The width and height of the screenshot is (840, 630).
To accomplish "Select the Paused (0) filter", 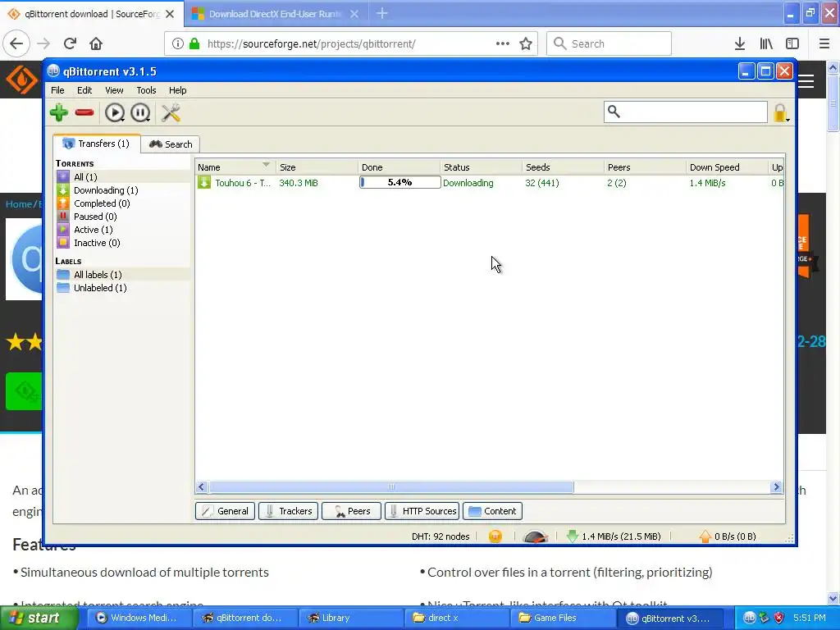I will [x=123, y=217].
